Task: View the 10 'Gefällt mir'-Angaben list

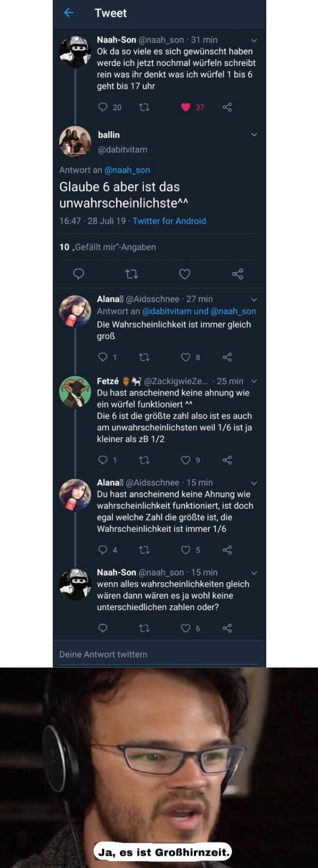Action: pos(107,247)
